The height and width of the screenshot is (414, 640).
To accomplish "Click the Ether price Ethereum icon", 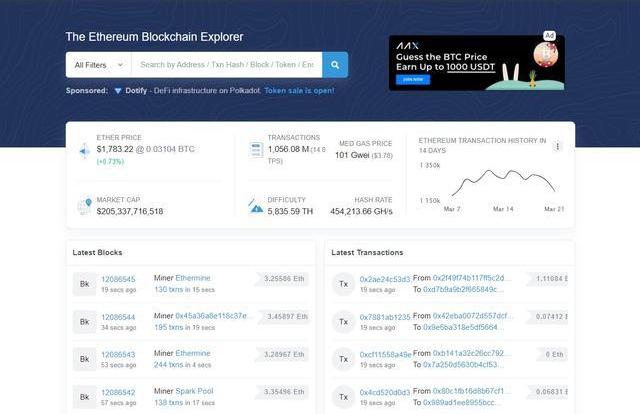I will tap(84, 150).
